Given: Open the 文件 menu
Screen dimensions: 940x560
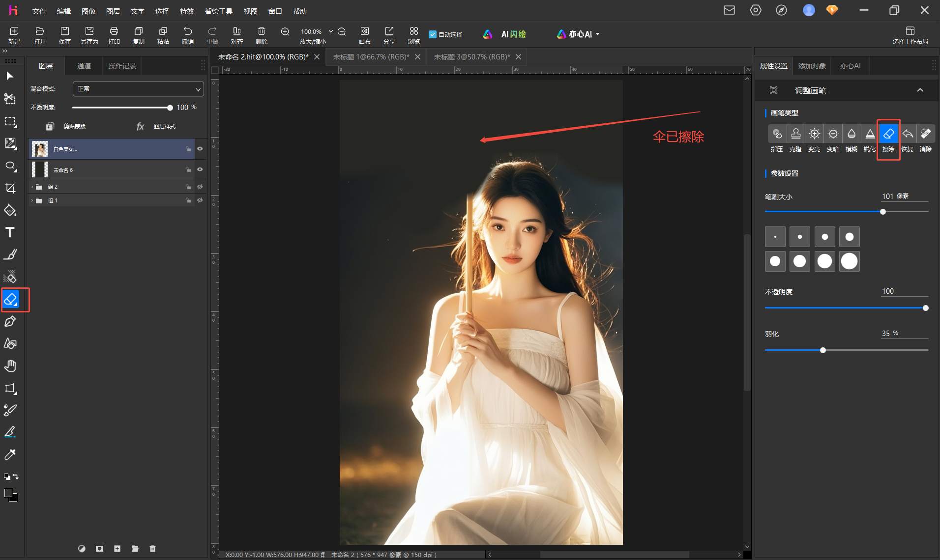Looking at the screenshot, I should 39,11.
